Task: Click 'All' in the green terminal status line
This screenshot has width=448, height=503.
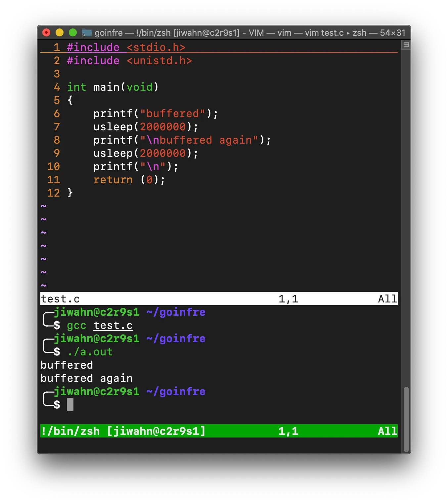Action: click(387, 431)
